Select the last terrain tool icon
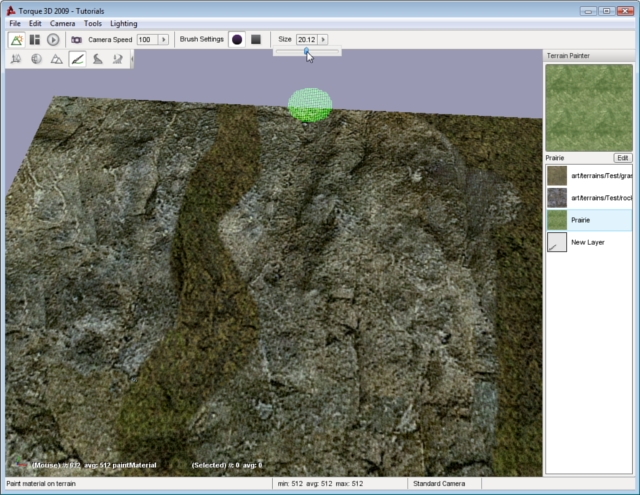Image resolution: width=640 pixels, height=495 pixels. tap(118, 59)
